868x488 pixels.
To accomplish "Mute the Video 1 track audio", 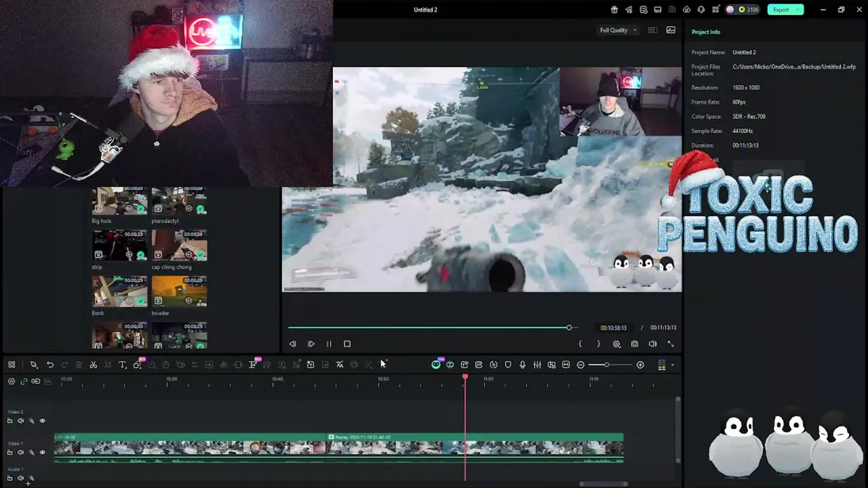I will coord(20,452).
